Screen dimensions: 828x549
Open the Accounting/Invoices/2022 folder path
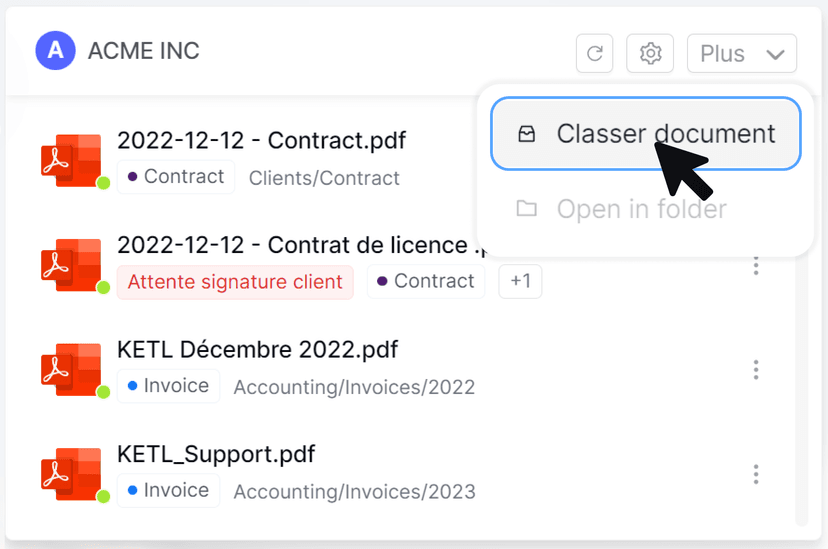[x=354, y=387]
